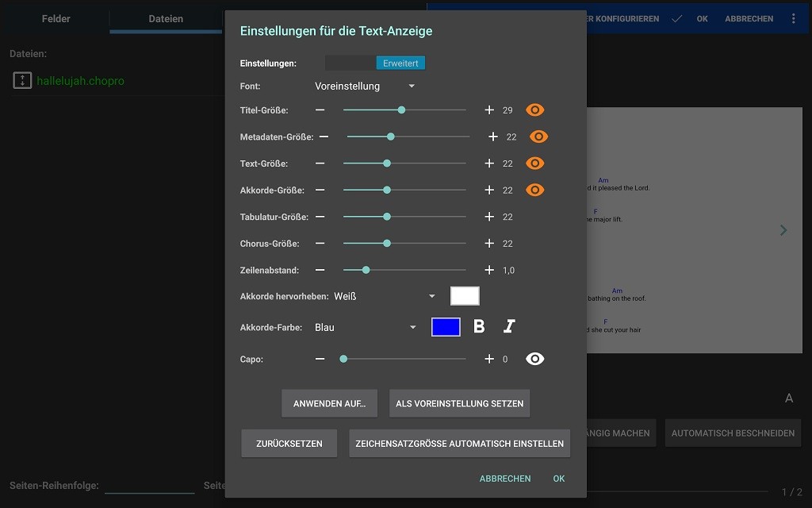Decrease Tabulatur-Größe with the minus icon
The image size is (812, 508).
click(x=320, y=217)
